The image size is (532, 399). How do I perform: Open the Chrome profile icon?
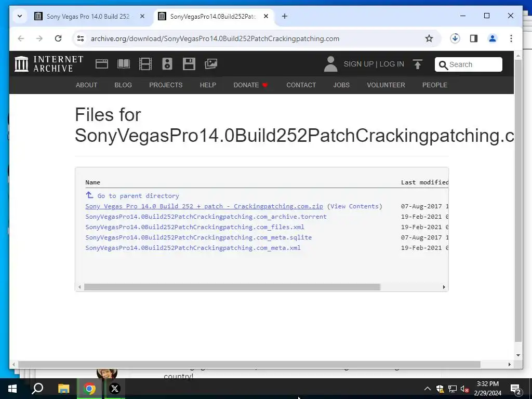[x=493, y=38]
